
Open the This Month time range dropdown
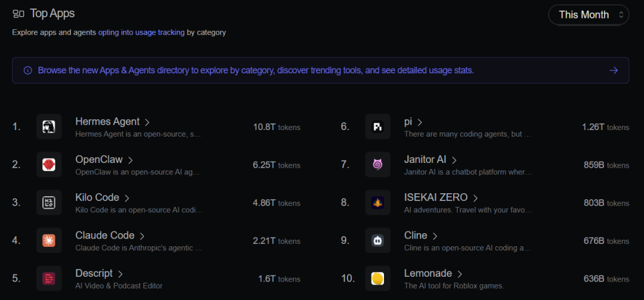click(589, 15)
